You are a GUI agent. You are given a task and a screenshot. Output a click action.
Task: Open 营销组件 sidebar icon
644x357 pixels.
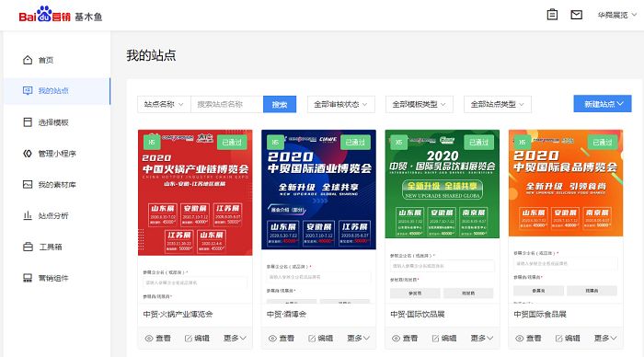click(x=28, y=278)
